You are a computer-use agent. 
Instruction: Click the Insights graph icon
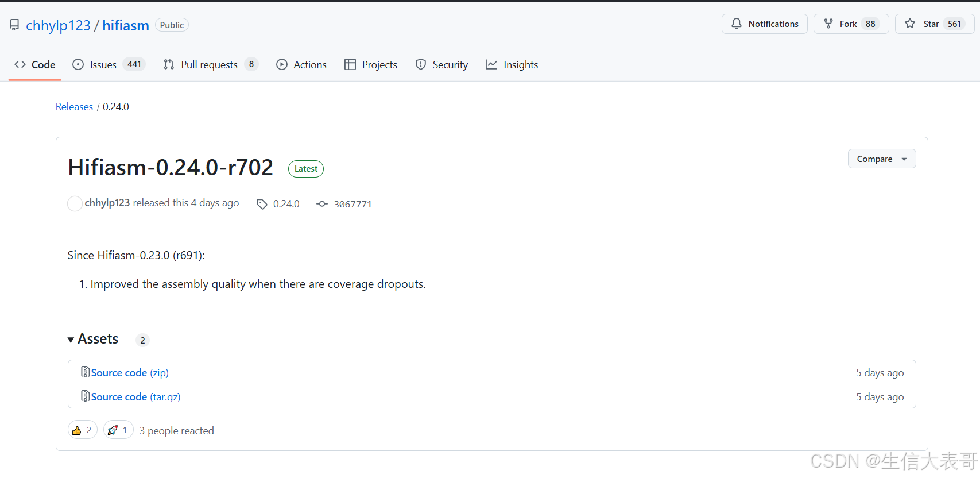click(491, 64)
